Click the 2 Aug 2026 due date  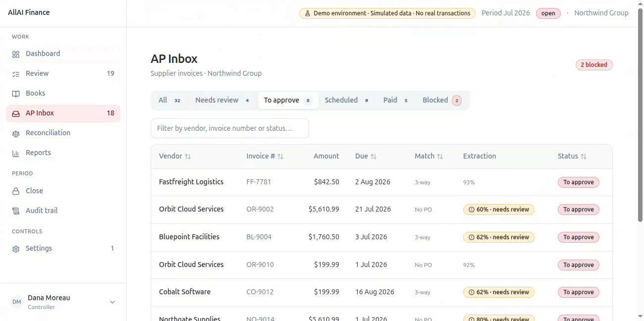coord(373,182)
